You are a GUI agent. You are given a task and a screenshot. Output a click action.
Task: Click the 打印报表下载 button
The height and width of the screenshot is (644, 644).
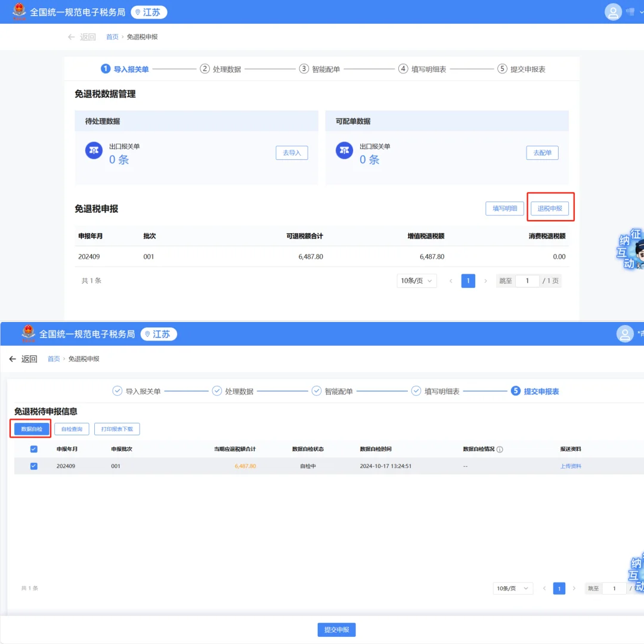117,429
